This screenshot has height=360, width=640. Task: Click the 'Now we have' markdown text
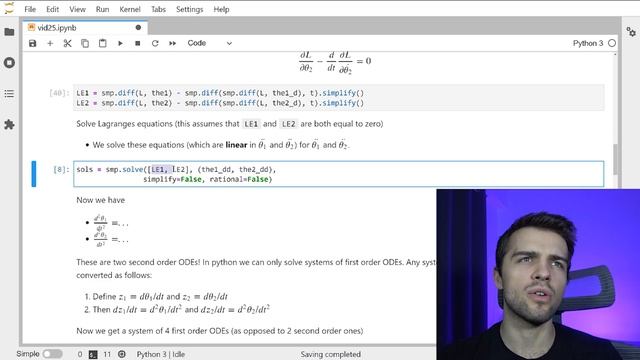tap(101, 200)
